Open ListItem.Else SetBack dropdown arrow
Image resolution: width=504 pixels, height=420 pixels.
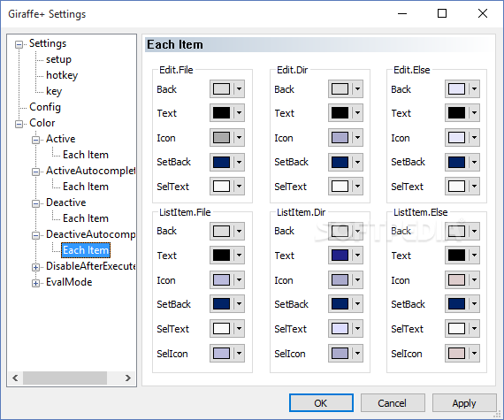pos(474,304)
